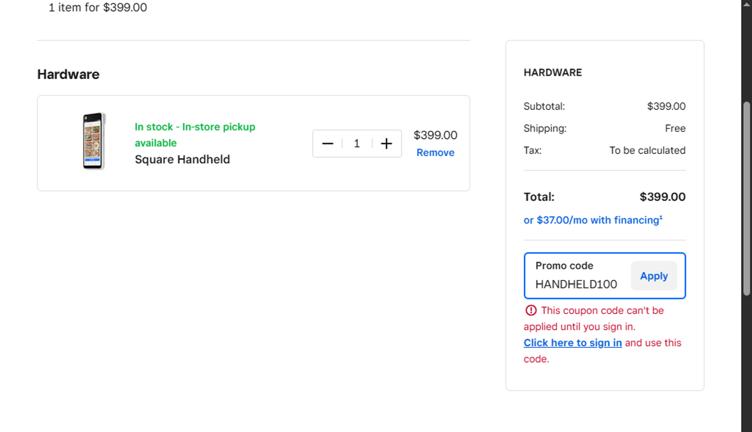Click the Shipping value 'Free'
752x432 pixels.
pyautogui.click(x=675, y=128)
